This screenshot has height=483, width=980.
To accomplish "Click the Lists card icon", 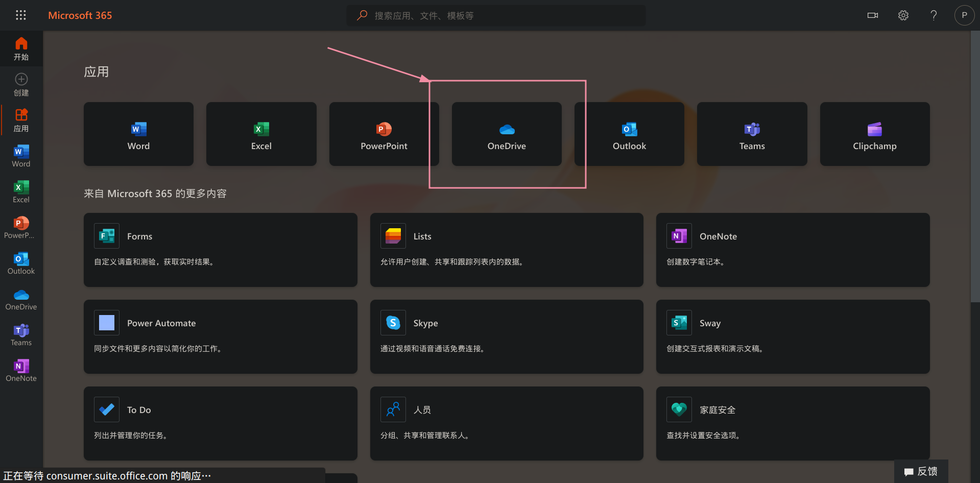I will [x=393, y=236].
